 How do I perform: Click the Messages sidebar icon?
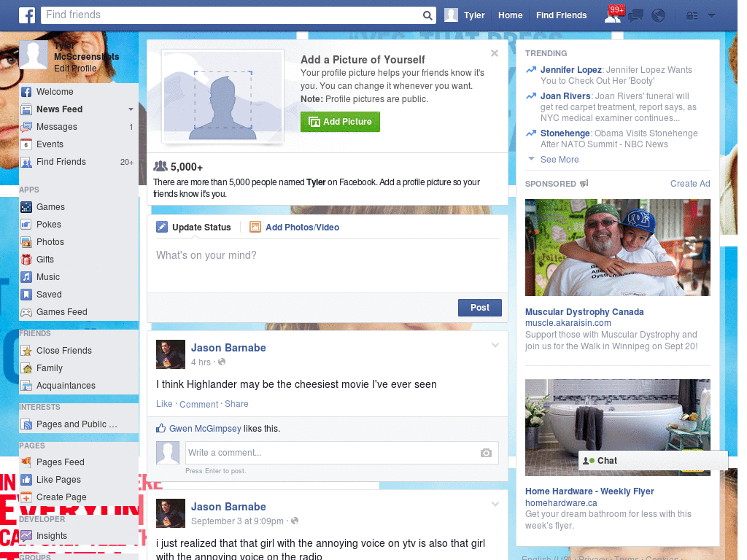pyautogui.click(x=26, y=127)
